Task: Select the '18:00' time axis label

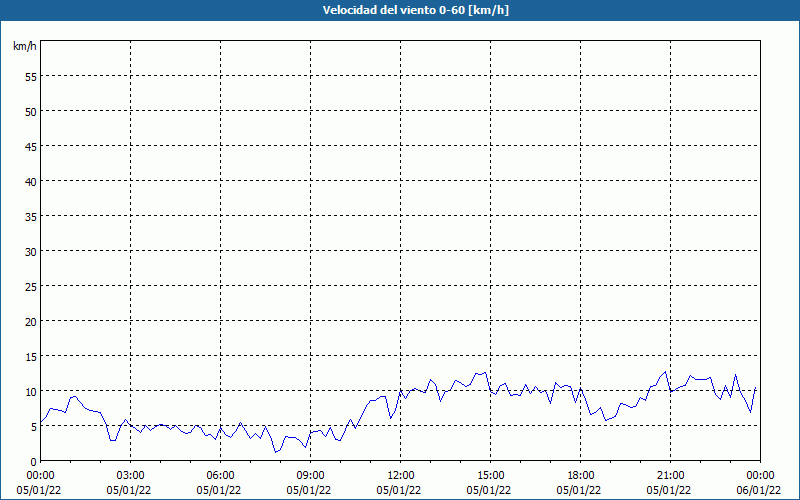Action: pos(581,476)
